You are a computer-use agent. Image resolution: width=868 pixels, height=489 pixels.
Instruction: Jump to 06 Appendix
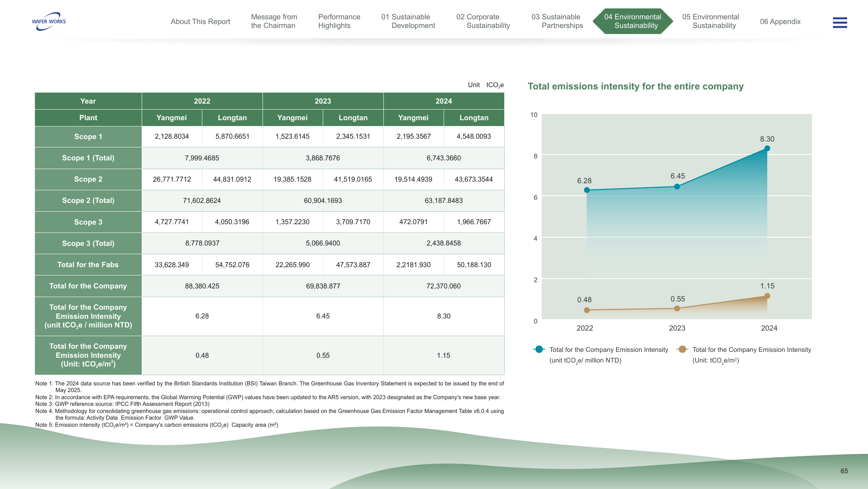click(780, 22)
